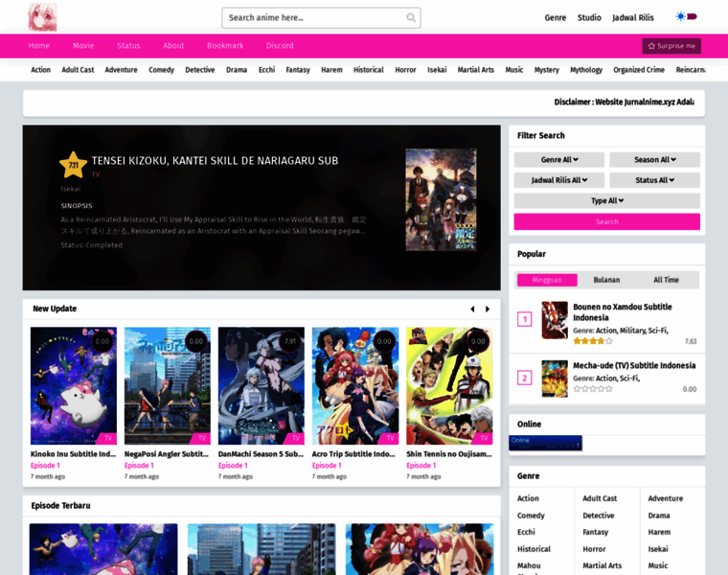This screenshot has width=728, height=575.
Task: Click the scrolling Disclaimer text banner
Action: [x=624, y=103]
